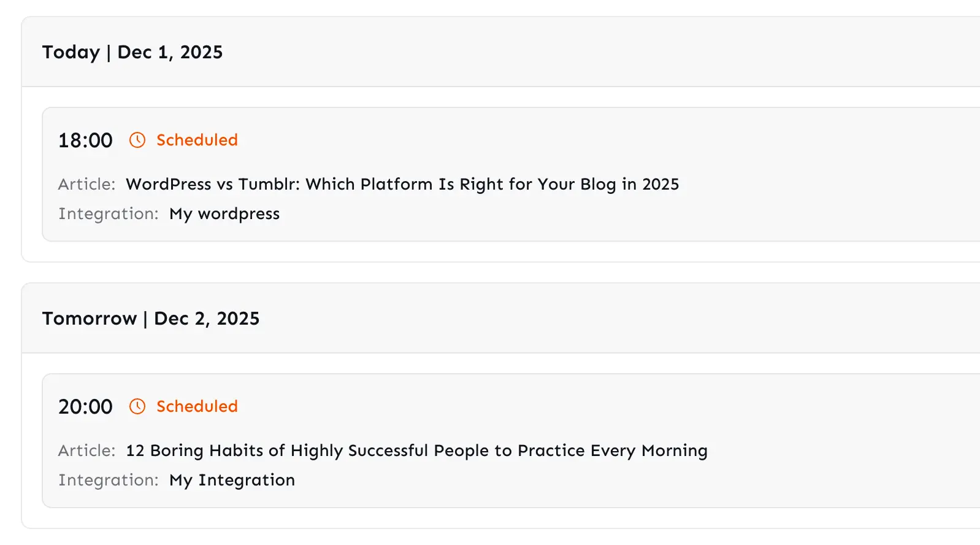Select the My wordpress integration name
The image size is (980, 545).
click(x=224, y=214)
